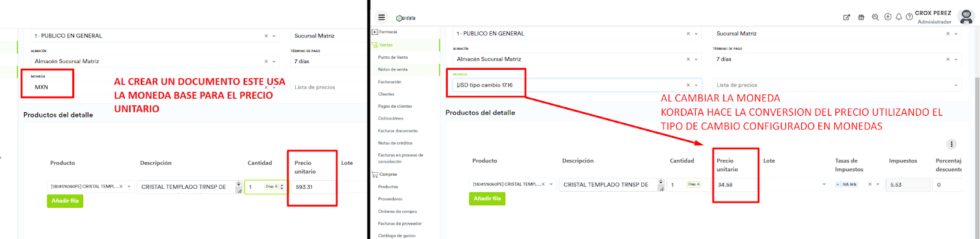The image size is (980, 239).
Task: Open the three-dot options menu
Action: coord(951,144)
